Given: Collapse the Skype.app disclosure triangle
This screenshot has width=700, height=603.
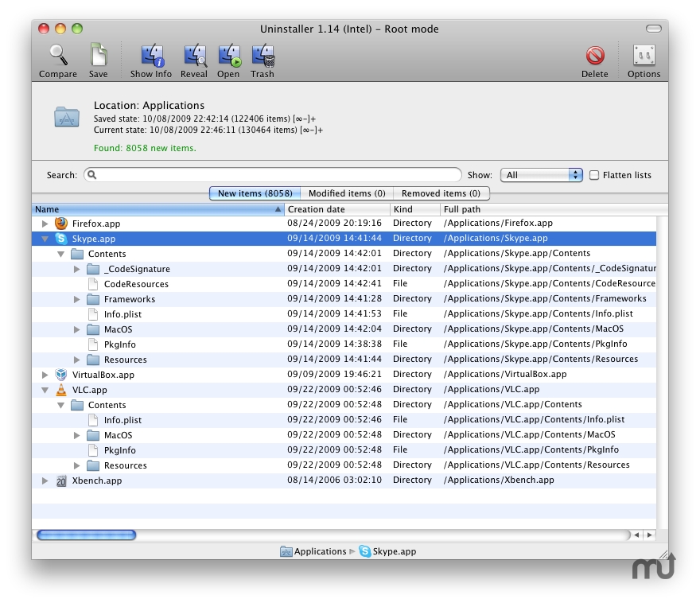Looking at the screenshot, I should coord(45,239).
